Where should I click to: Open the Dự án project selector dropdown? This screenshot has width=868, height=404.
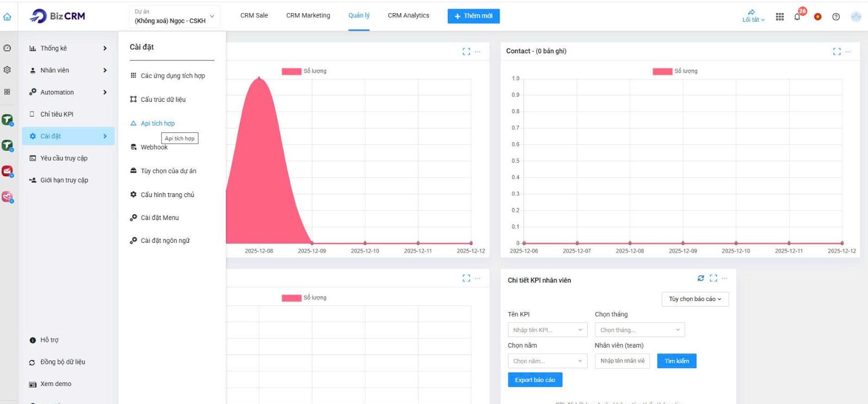pos(174,16)
